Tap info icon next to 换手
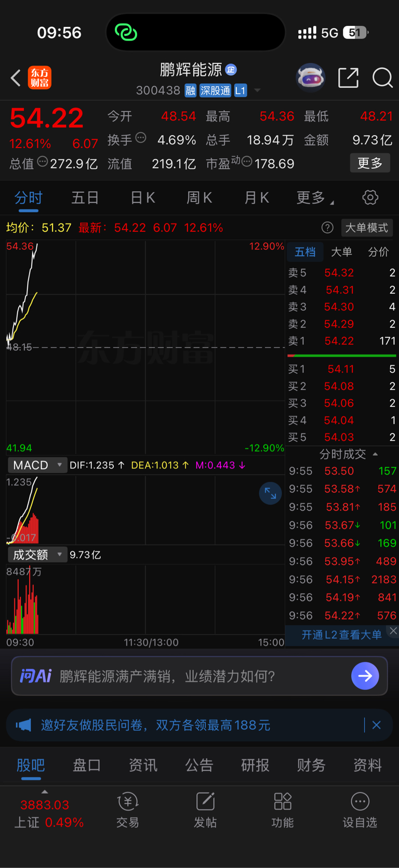399x868 pixels. pos(141,138)
